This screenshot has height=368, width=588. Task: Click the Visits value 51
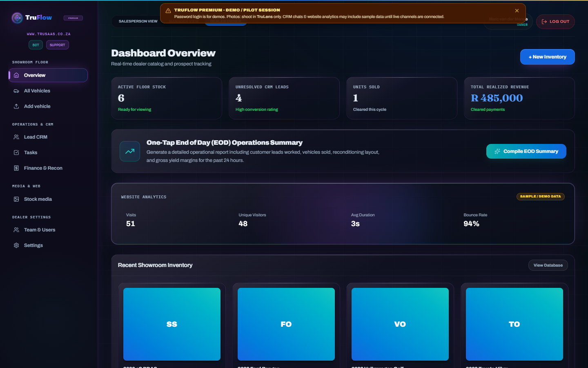point(131,224)
